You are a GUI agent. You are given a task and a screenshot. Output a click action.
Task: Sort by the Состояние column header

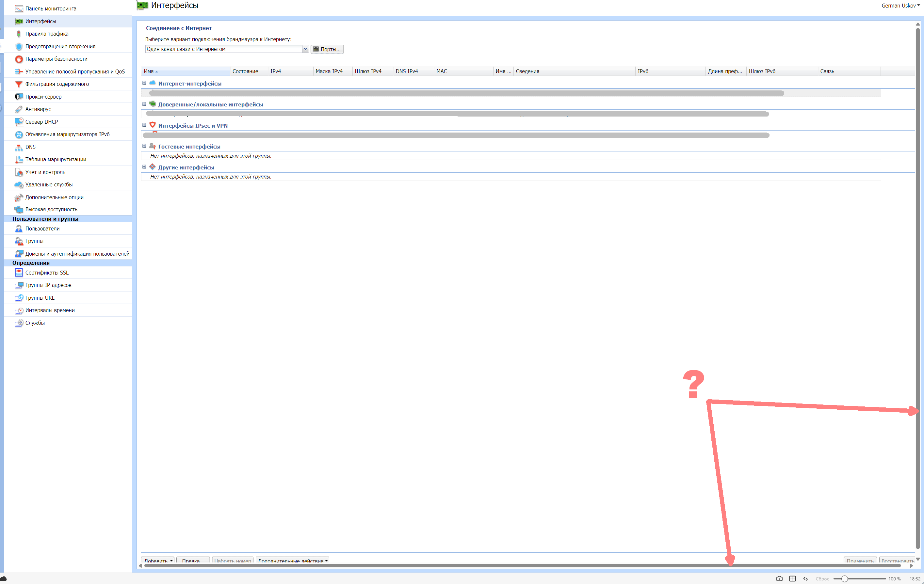point(245,71)
